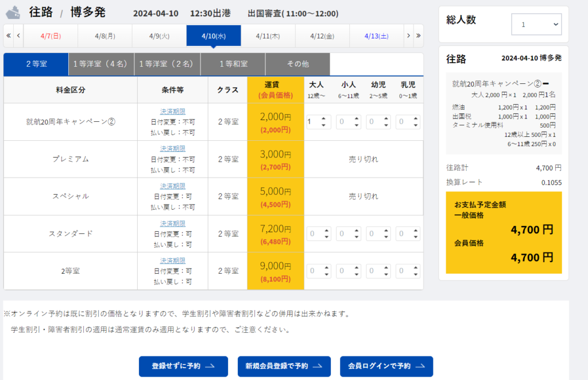The height and width of the screenshot is (380, 588).
Task: Choose the 4/13(土) date
Action: (x=376, y=36)
